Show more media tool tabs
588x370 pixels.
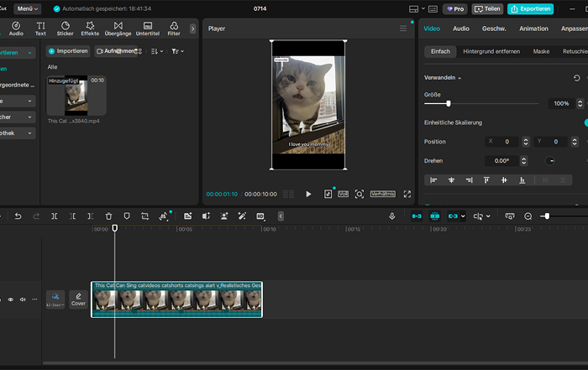[192, 29]
